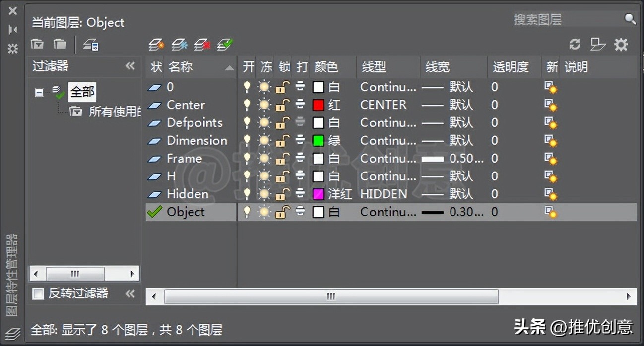Collapse the 过滤器 panel with the double chevron
Image resolution: width=644 pixels, height=346 pixels.
point(130,66)
